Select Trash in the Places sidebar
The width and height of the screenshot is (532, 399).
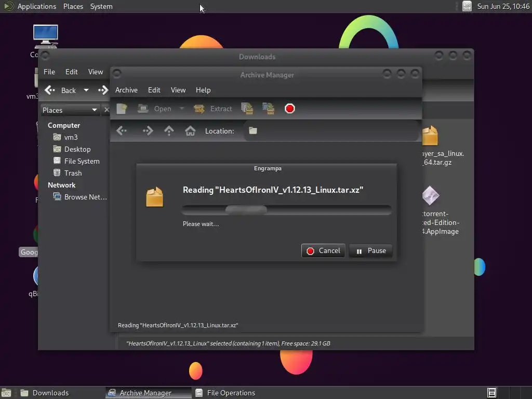[x=68, y=173]
